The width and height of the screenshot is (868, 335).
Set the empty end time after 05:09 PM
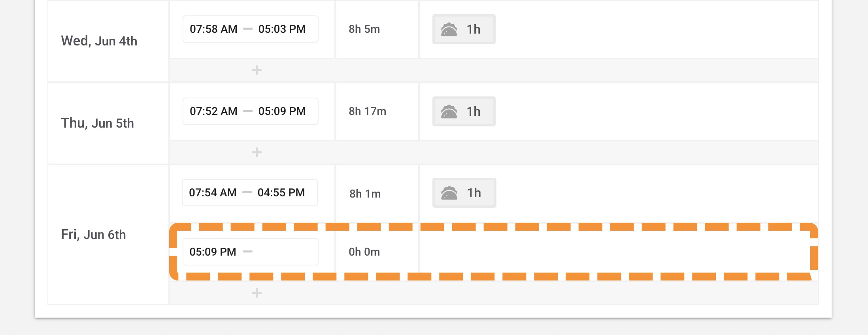(285, 252)
